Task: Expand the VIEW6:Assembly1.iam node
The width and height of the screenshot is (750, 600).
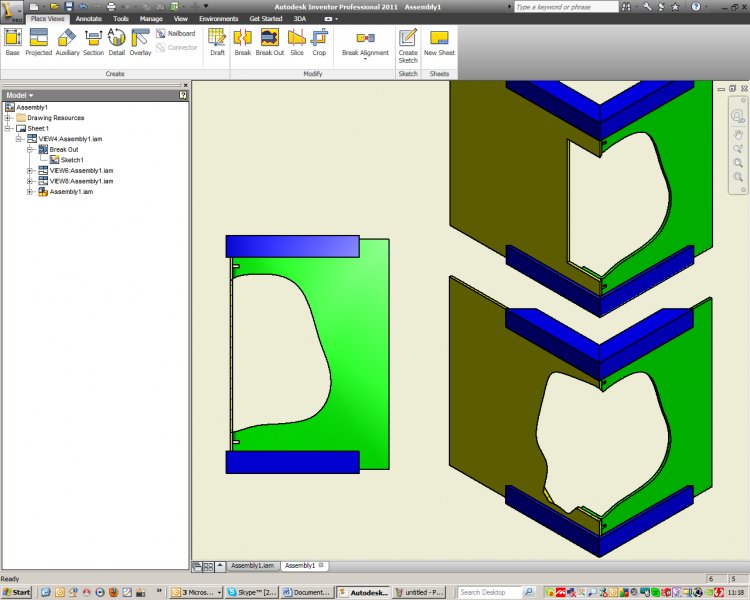Action: (x=31, y=171)
